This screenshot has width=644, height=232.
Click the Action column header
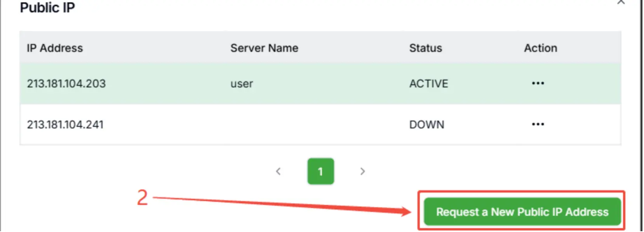coord(540,48)
